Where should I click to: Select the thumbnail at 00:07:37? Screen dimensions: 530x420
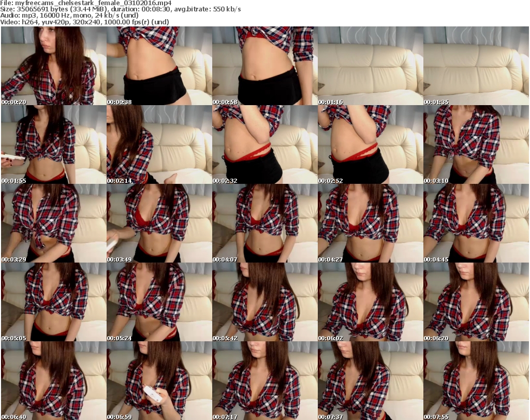click(x=371, y=381)
